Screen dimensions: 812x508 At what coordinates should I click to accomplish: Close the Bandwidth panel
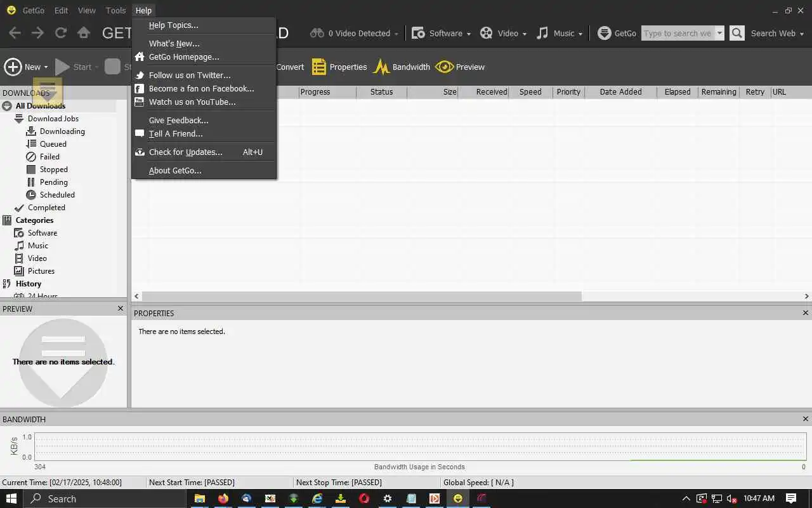(x=806, y=419)
